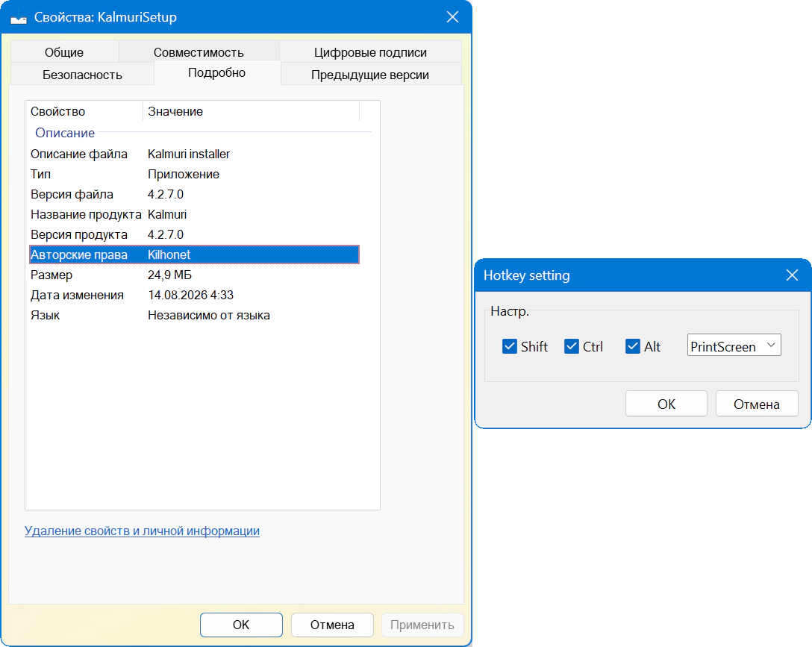The image size is (812, 647).
Task: Select the Размер row
Action: click(x=194, y=275)
